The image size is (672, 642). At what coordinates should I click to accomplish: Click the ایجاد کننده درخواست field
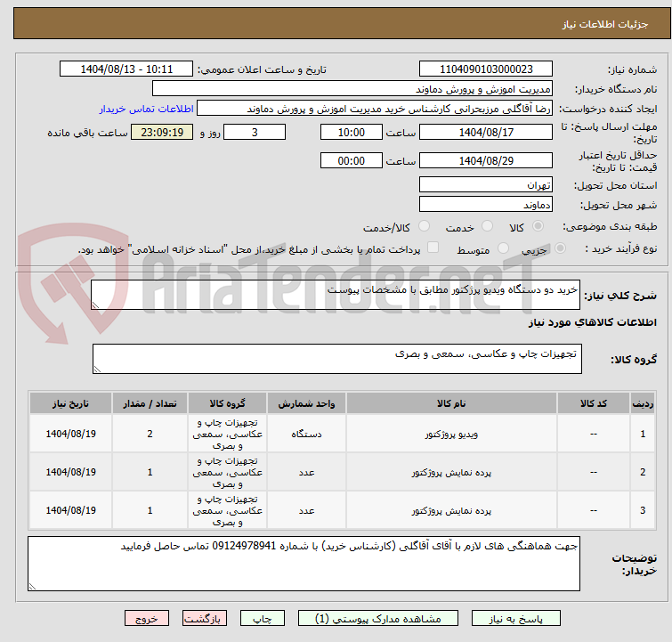pyautogui.click(x=375, y=109)
